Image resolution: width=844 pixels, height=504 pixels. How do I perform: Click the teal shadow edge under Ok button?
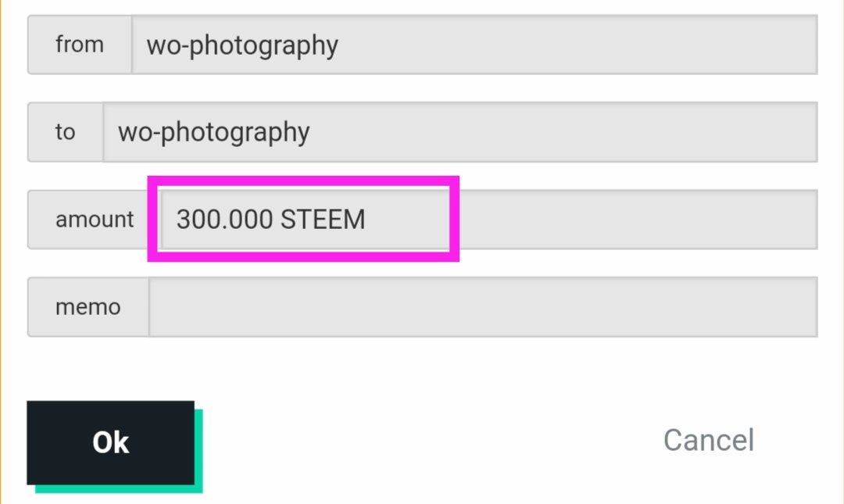coord(119,489)
